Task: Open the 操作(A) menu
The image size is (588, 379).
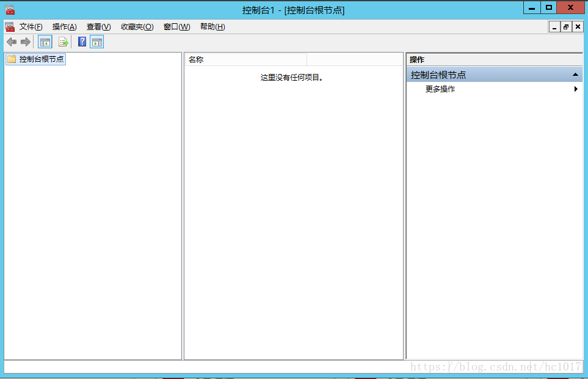Action: tap(65, 27)
